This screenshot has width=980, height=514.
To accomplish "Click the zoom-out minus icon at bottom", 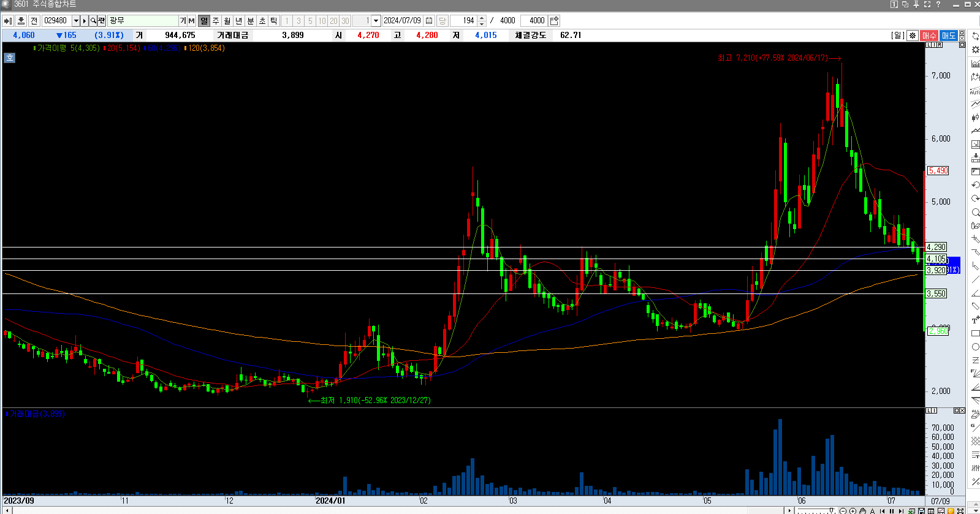I will point(843,511).
